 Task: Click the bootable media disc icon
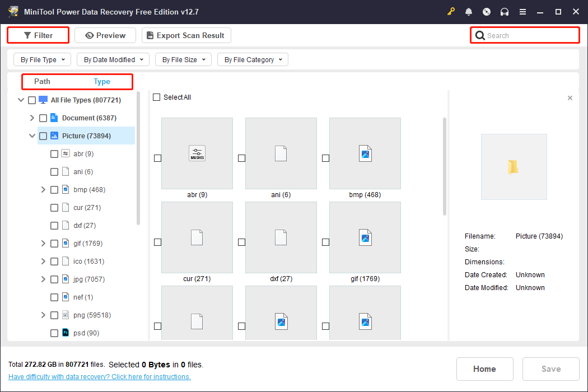tap(487, 11)
